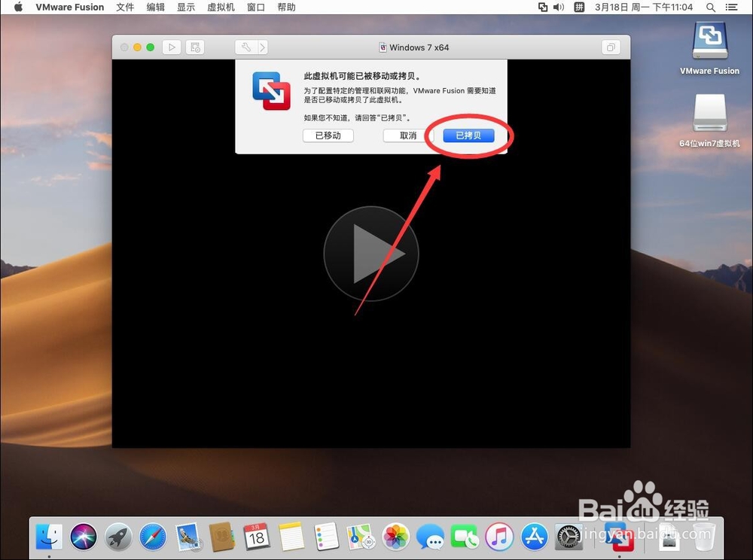Expand the toolbar chevron next to the wrench
The width and height of the screenshot is (753, 560).
(261, 47)
